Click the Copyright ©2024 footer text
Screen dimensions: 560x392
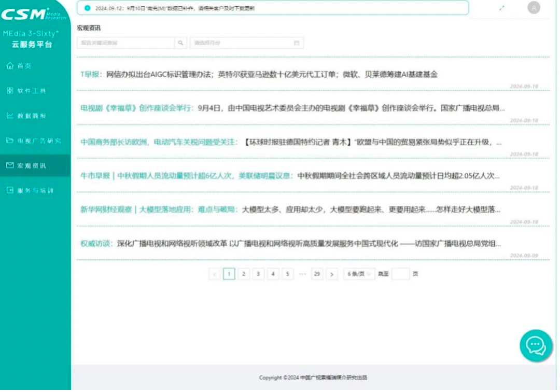[313, 377]
